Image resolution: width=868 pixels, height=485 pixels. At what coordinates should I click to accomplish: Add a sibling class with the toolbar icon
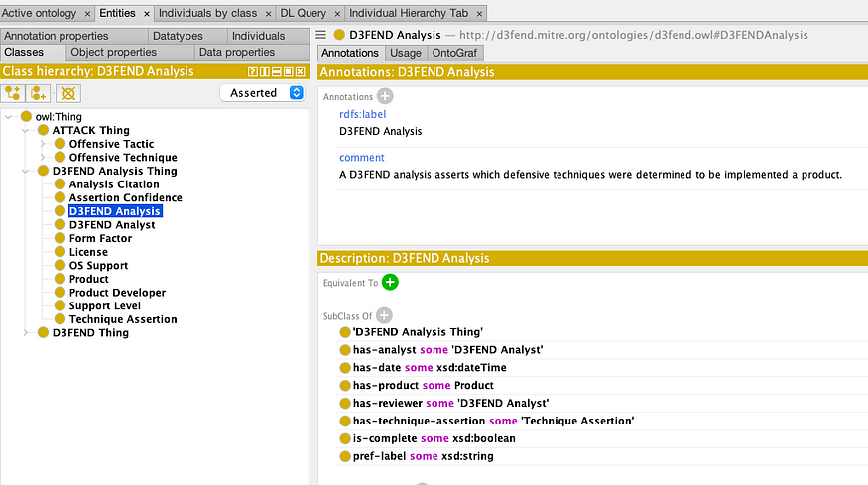pos(39,93)
